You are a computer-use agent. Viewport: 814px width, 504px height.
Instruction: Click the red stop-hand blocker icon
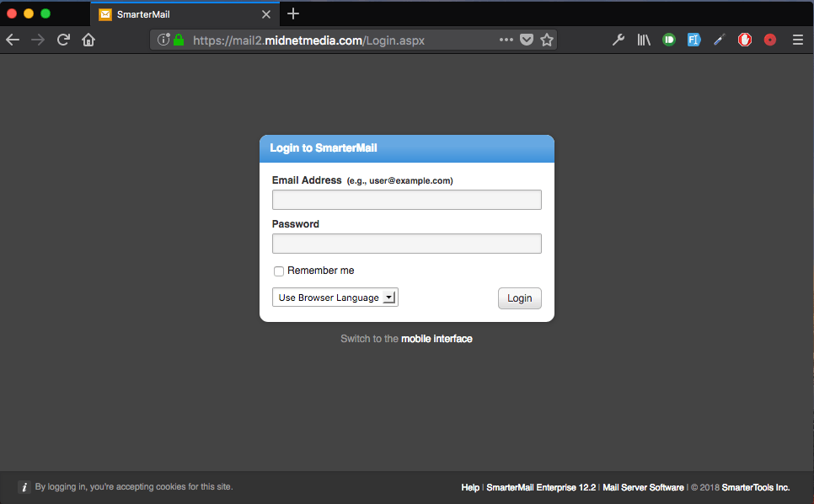click(x=745, y=40)
